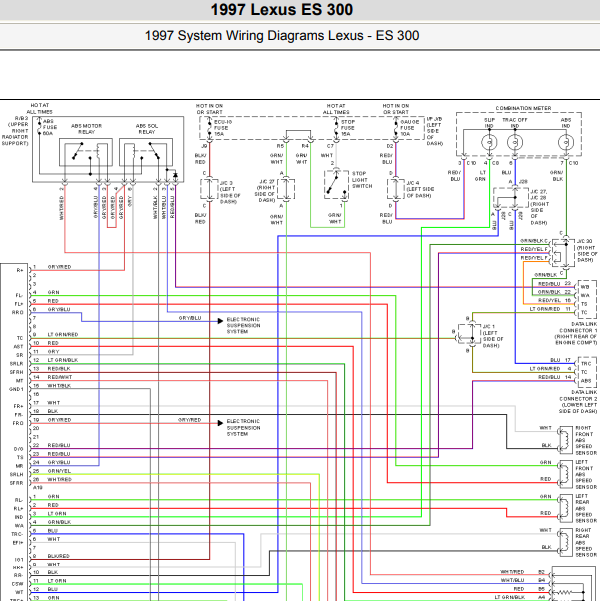600x601 pixels.
Task: Click the ABS MOTOR RELAY label
Action: [x=86, y=129]
